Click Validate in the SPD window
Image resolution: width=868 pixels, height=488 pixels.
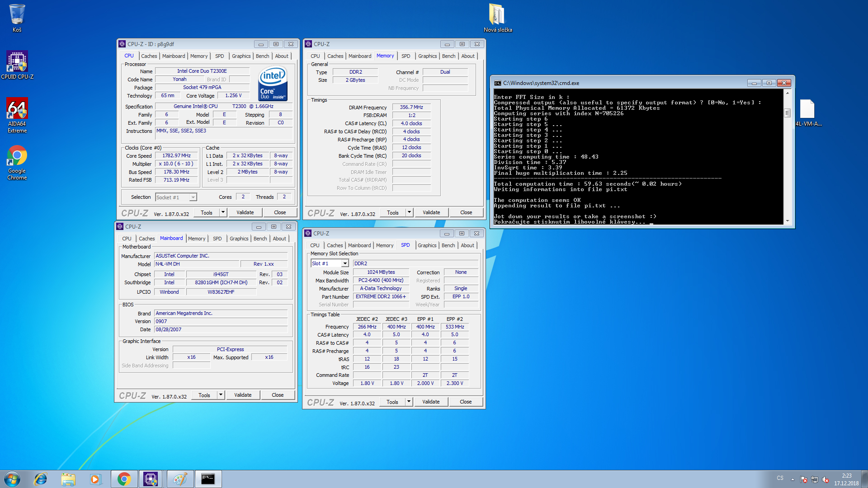(x=431, y=402)
